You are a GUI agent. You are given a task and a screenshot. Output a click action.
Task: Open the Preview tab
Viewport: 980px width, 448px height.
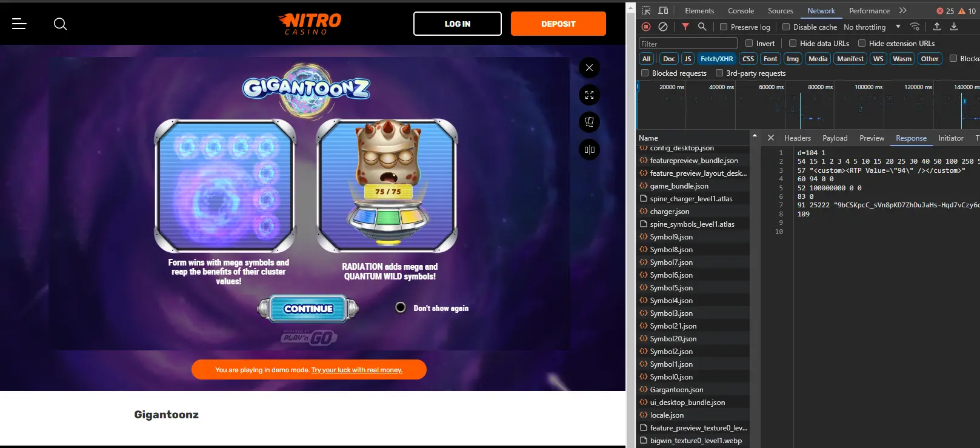872,138
